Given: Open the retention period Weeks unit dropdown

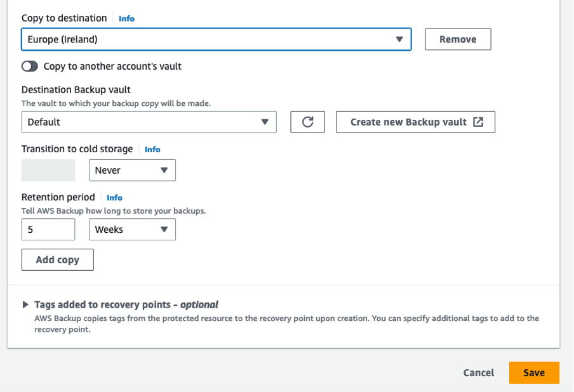Looking at the screenshot, I should [132, 230].
